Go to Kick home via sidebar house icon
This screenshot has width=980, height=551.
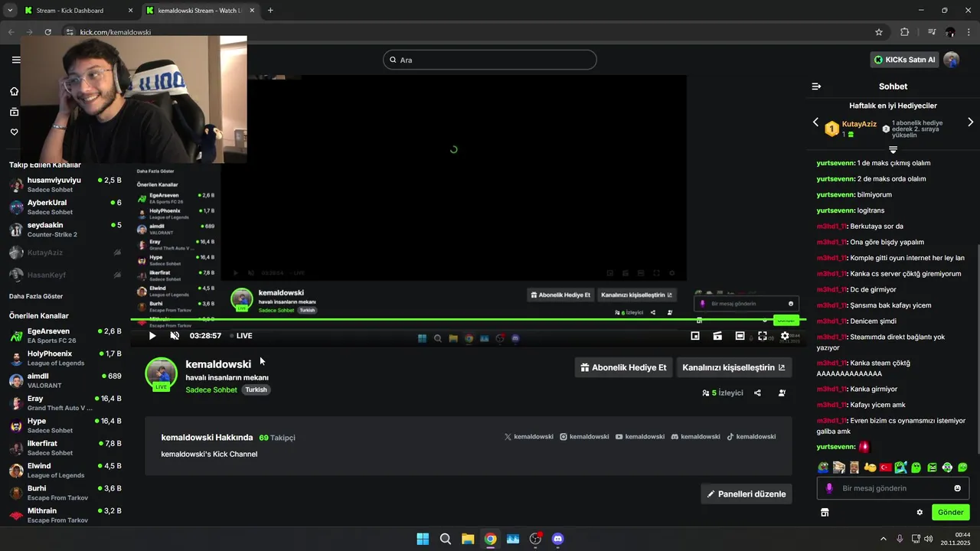coord(14,91)
